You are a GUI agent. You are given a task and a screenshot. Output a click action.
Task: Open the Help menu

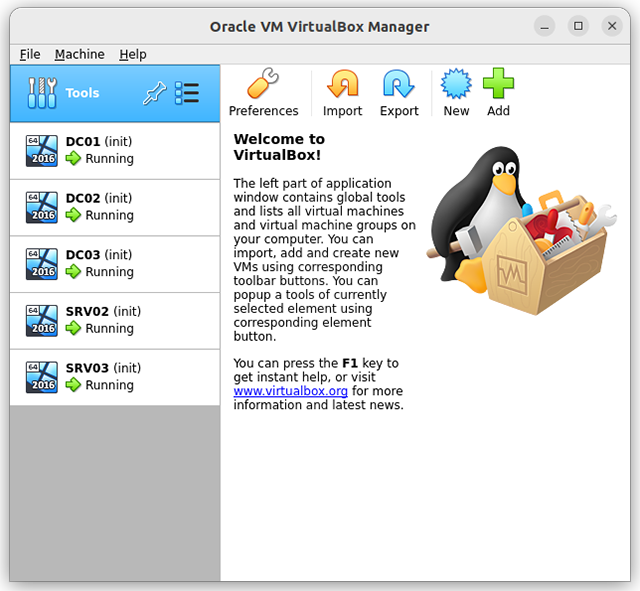coord(133,54)
